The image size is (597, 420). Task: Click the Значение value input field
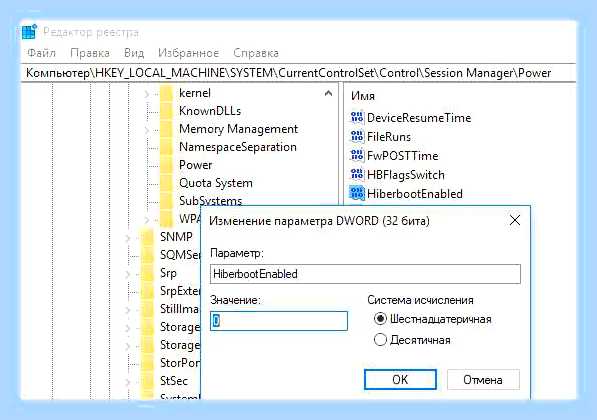[x=279, y=321]
